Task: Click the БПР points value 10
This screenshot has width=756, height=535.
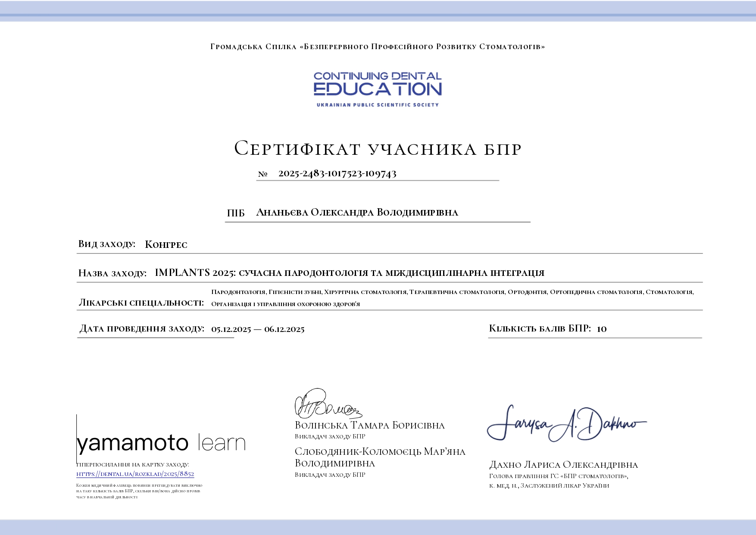Action: (602, 329)
